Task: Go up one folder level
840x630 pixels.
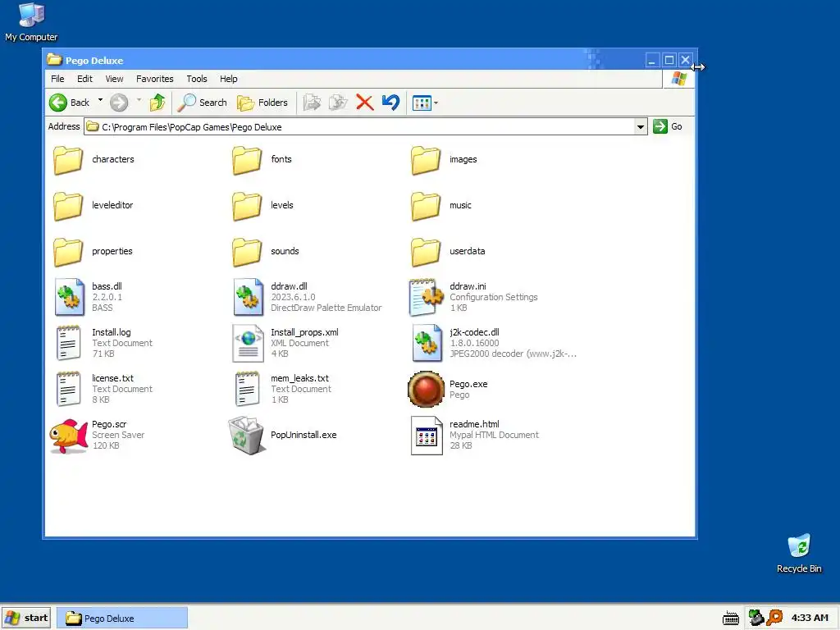Action: [x=157, y=103]
